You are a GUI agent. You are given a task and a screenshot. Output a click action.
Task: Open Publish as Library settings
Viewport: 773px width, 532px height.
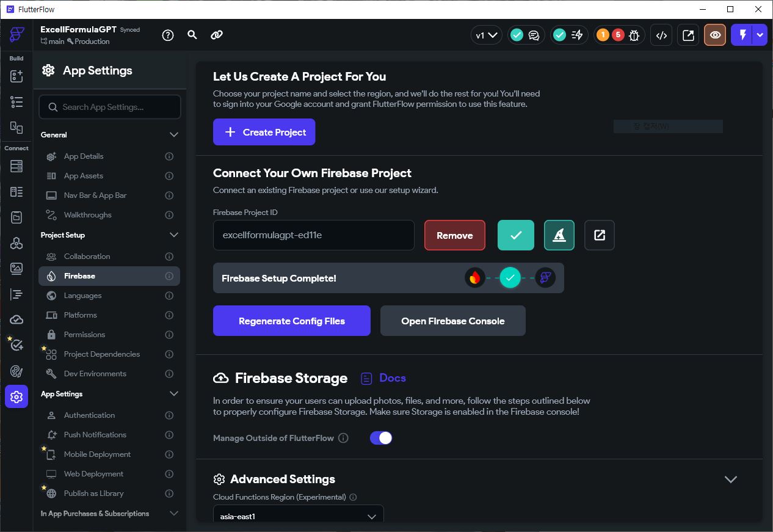pyautogui.click(x=109, y=494)
